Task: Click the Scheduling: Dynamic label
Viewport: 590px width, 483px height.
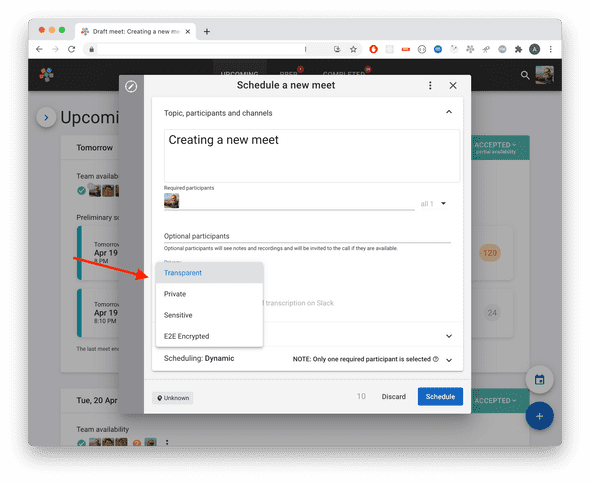Action: tap(199, 358)
